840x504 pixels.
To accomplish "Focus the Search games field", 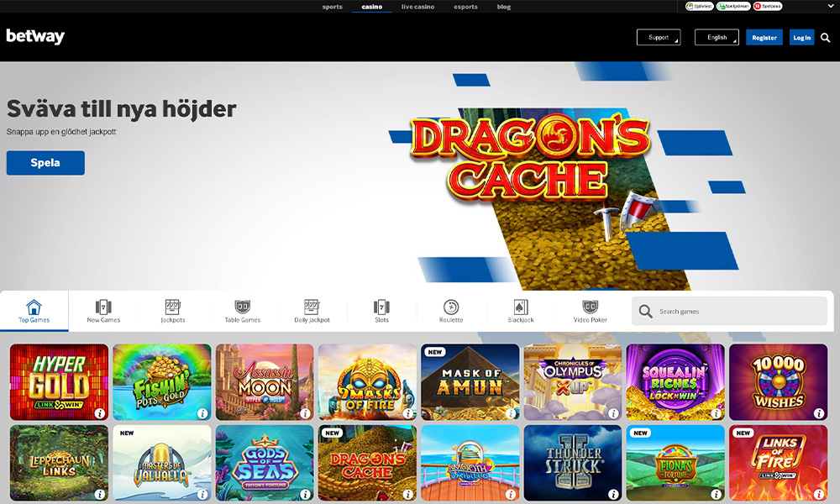I will [x=730, y=311].
